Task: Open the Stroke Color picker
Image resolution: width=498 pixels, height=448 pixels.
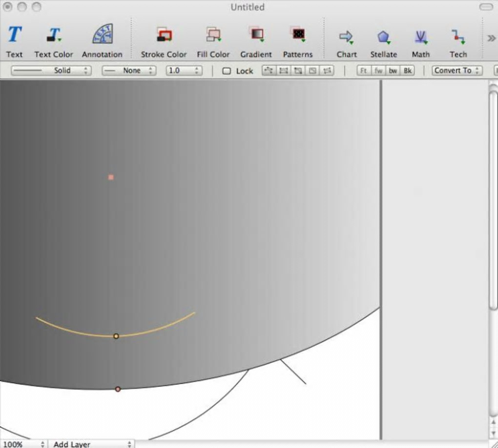Action: tap(164, 36)
